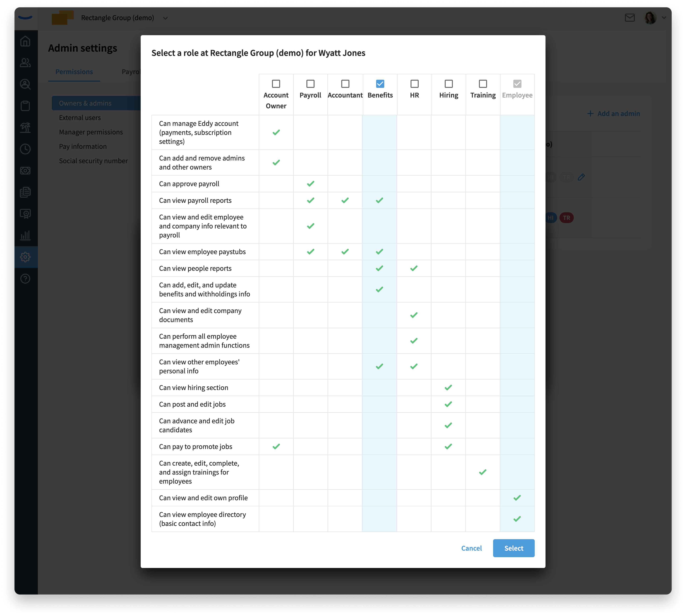Click the 'Can approve payroll' row label
This screenshot has width=686, height=616.
tap(189, 184)
